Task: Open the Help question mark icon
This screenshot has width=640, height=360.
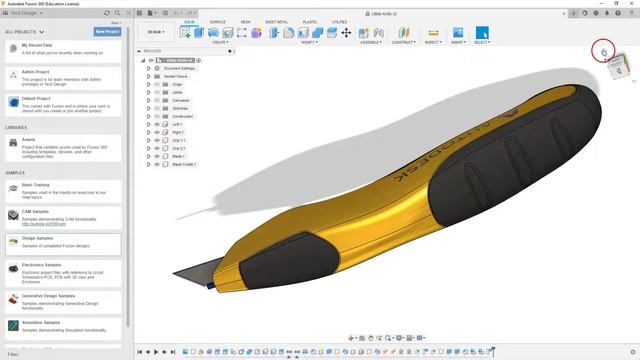Action: (x=618, y=13)
